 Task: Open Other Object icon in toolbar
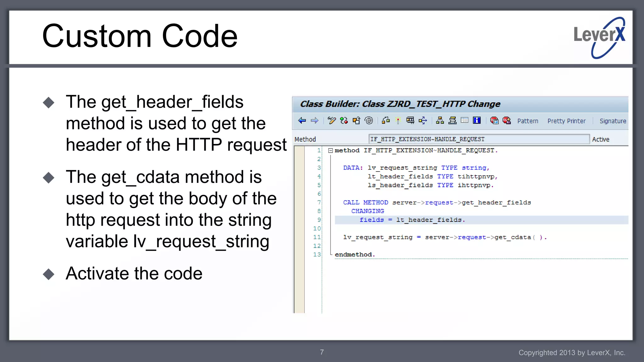[356, 121]
